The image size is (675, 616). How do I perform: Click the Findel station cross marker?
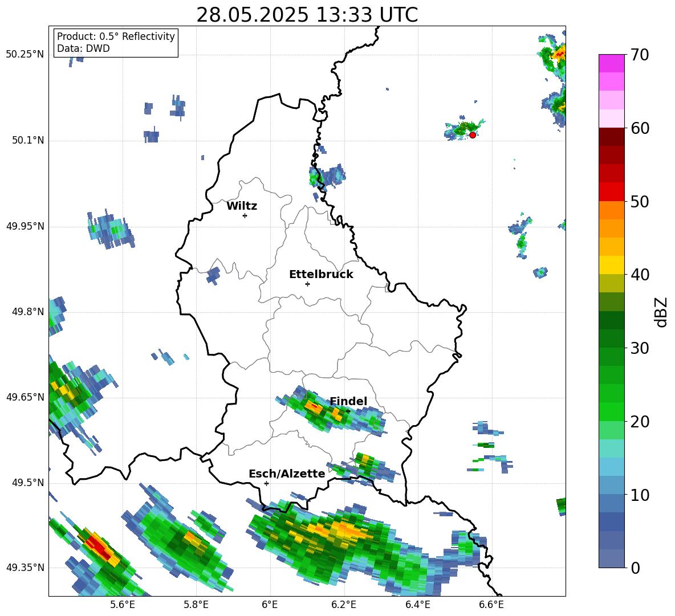(348, 411)
